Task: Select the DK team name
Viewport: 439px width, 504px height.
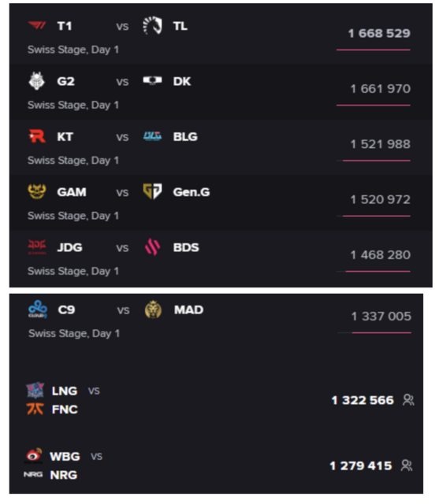Action: (x=182, y=81)
